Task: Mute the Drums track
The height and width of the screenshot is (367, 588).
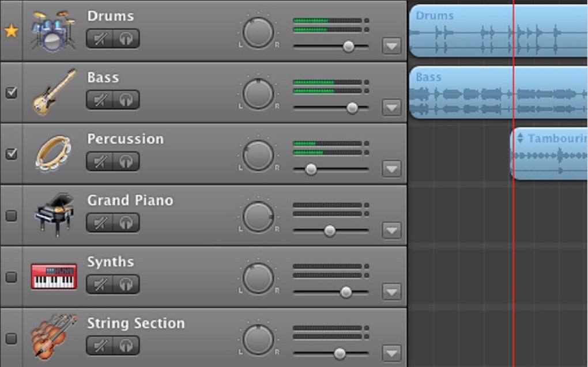Action: point(100,39)
